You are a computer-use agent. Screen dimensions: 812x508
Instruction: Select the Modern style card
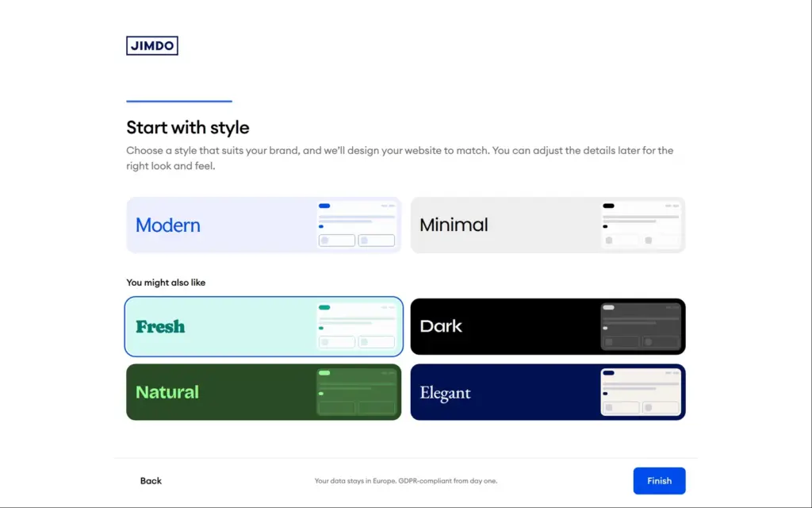(x=263, y=225)
